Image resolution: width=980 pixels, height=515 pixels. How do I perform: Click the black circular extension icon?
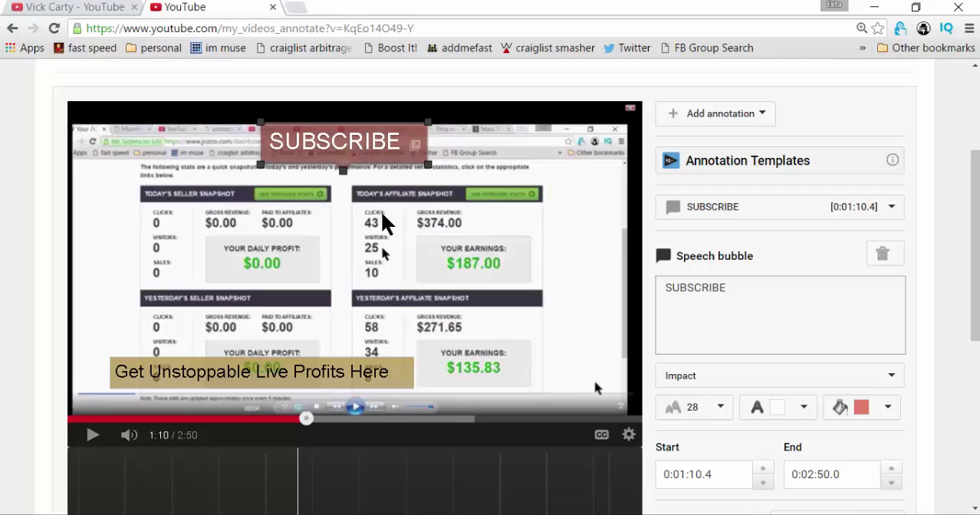coord(923,28)
